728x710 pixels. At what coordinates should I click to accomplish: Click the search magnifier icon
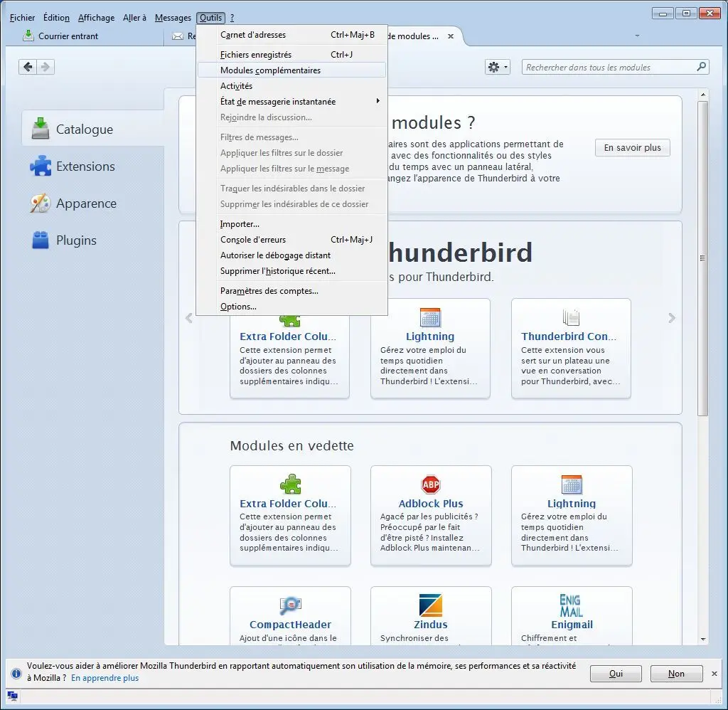coord(701,67)
